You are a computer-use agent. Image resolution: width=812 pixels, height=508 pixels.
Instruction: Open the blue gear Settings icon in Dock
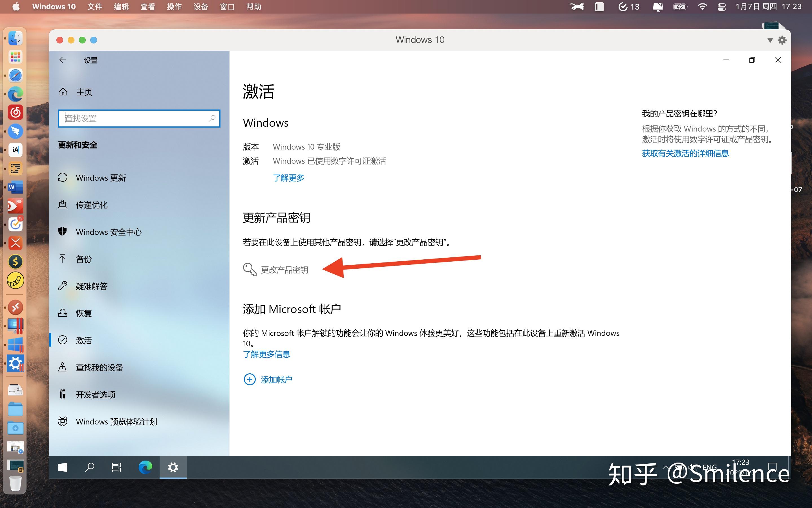coord(16,363)
